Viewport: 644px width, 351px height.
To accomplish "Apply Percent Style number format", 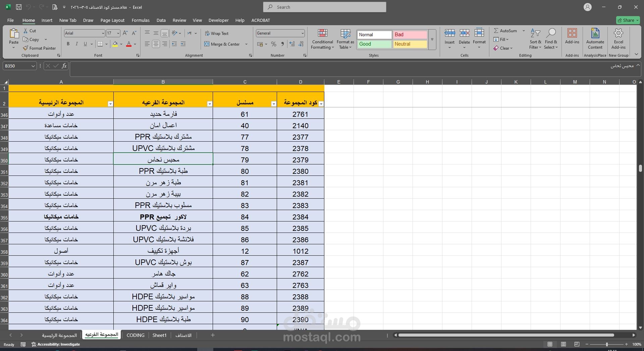I will [274, 44].
